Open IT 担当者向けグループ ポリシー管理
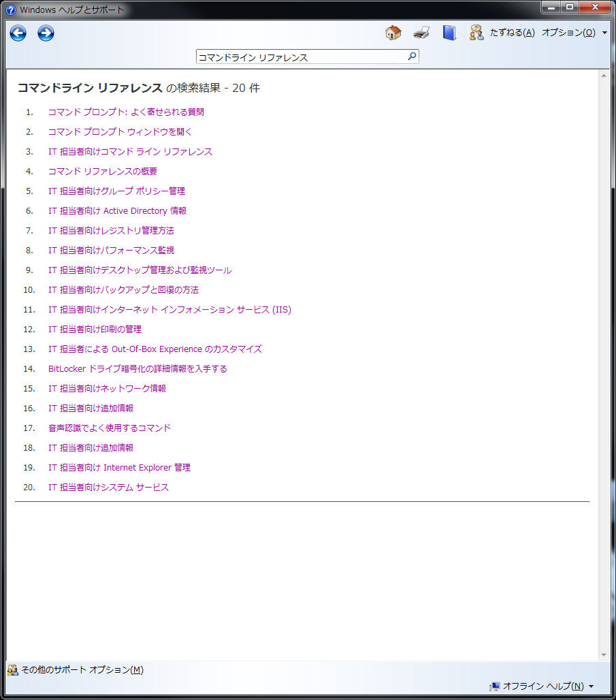The height and width of the screenshot is (700, 616). click(x=116, y=191)
